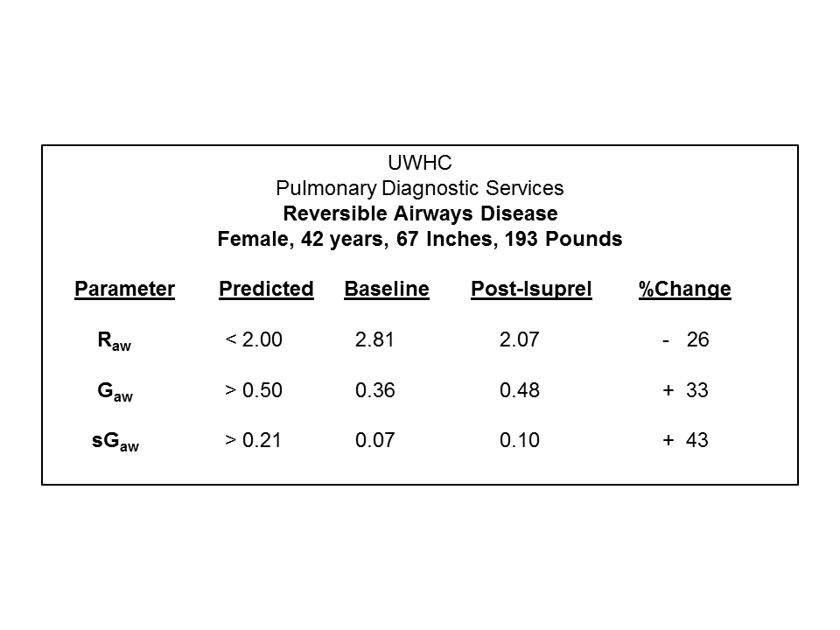840x630 pixels.
Task: Click the Parameter column header
Action: [x=124, y=290]
